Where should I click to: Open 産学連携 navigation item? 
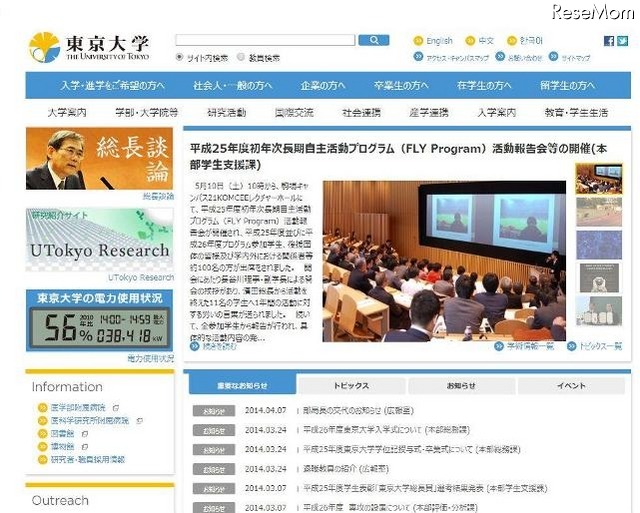[429, 113]
